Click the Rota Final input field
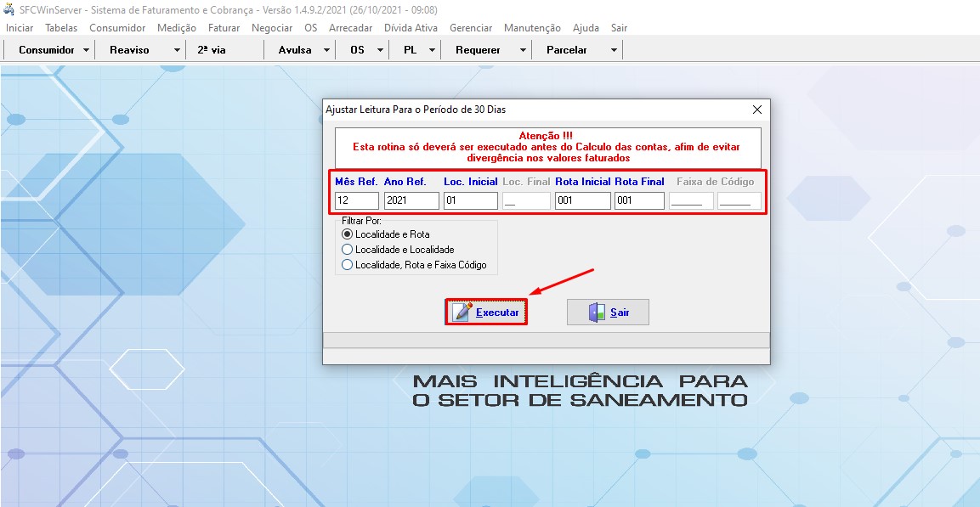Screen dimensions: 980x507 (x=638, y=201)
